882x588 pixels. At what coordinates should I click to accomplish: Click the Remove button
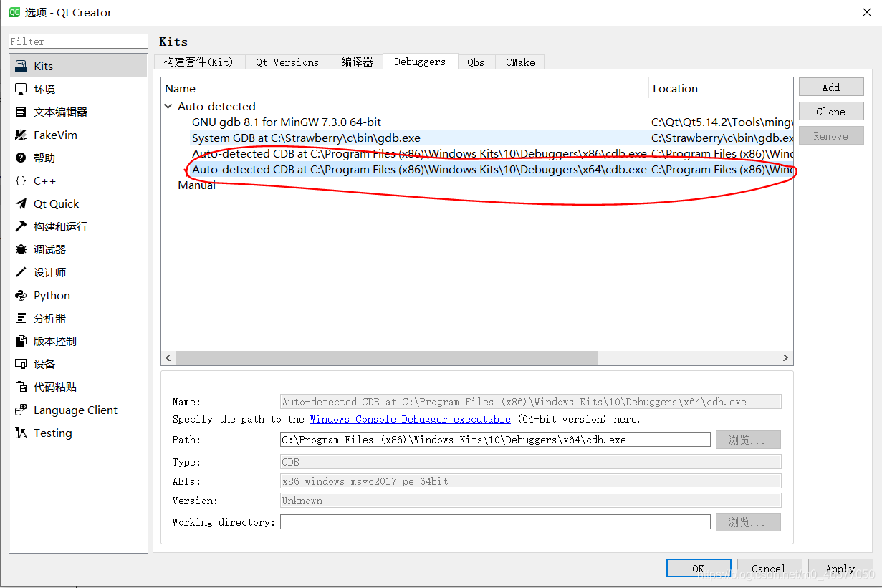831,136
